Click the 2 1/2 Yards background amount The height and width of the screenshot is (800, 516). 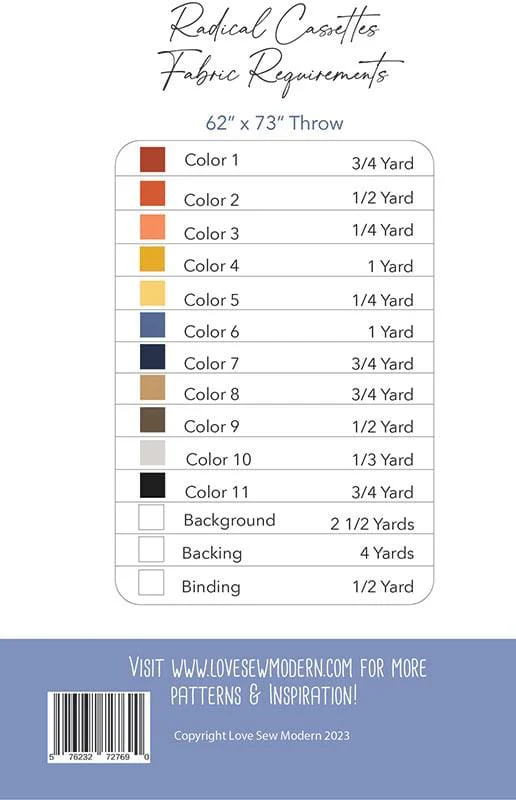pos(372,524)
